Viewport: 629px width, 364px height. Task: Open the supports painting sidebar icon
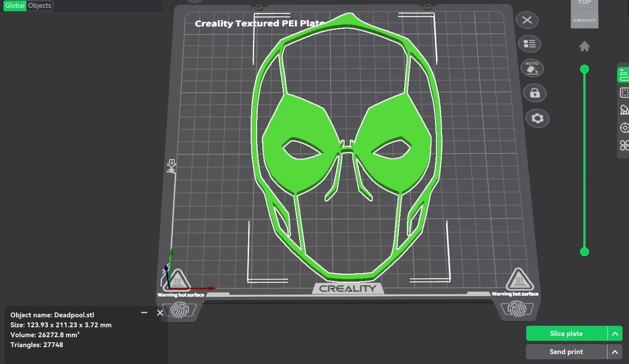(x=624, y=110)
